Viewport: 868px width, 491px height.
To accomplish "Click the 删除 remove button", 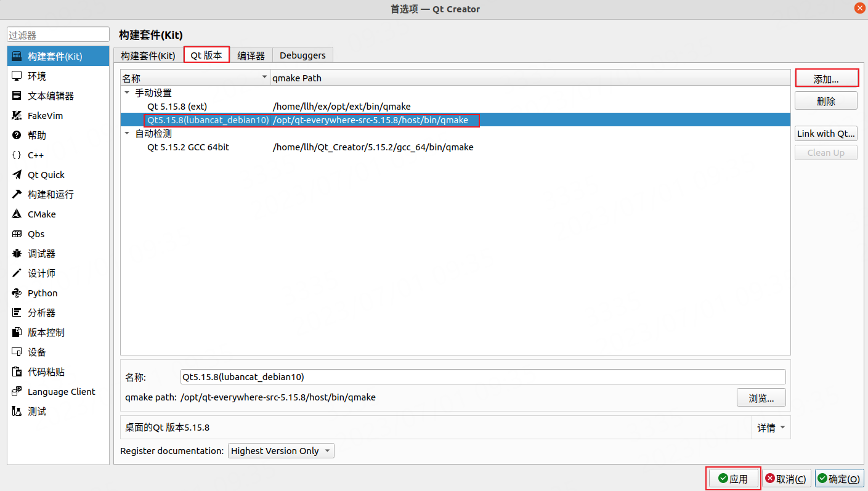I will coord(826,101).
